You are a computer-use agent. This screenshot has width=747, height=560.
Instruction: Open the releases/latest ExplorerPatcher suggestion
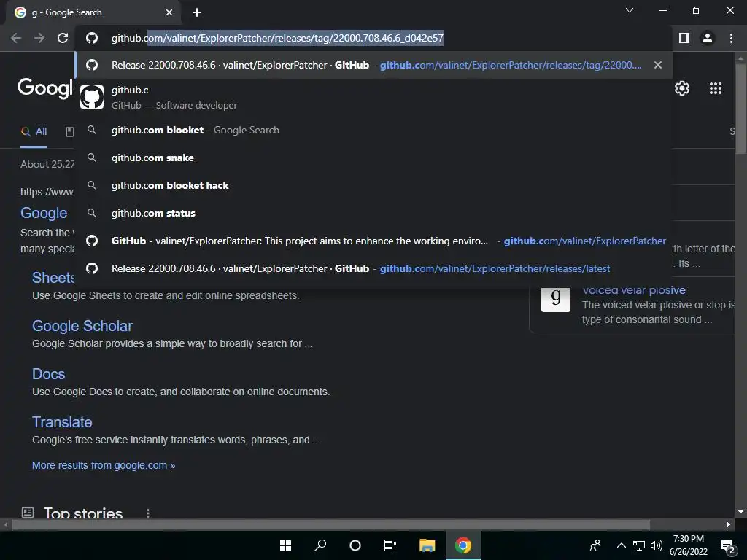[x=373, y=268]
